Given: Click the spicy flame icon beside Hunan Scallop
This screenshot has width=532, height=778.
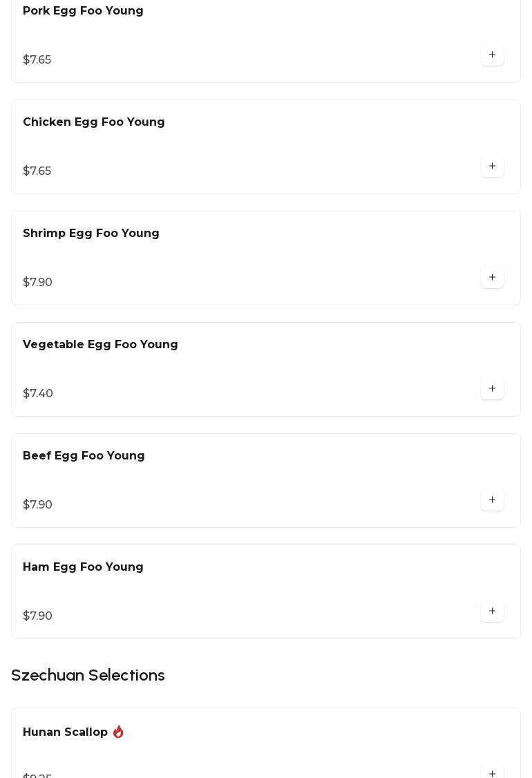Looking at the screenshot, I should coord(118,732).
